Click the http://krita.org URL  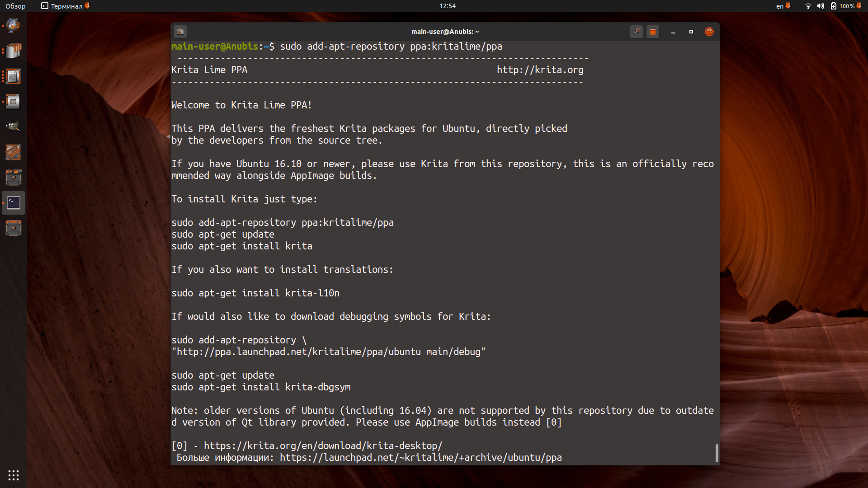540,70
